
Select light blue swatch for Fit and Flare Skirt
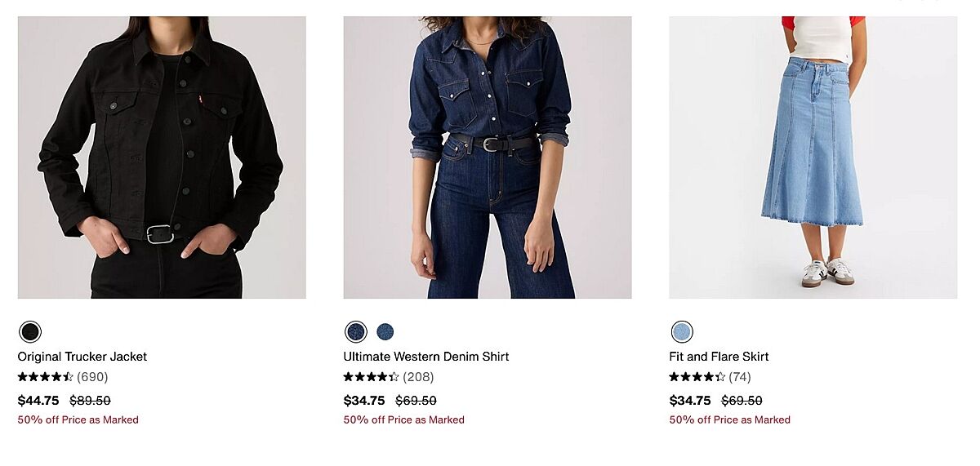point(682,331)
